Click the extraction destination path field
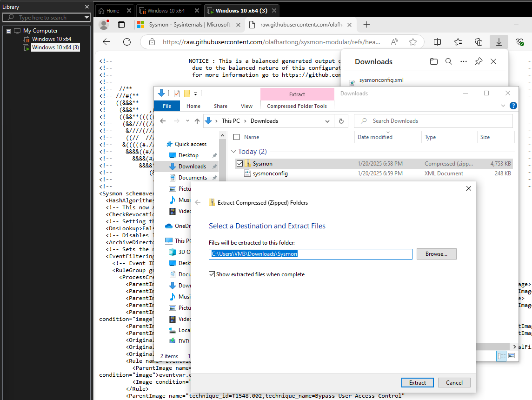The width and height of the screenshot is (532, 400). tap(310, 254)
